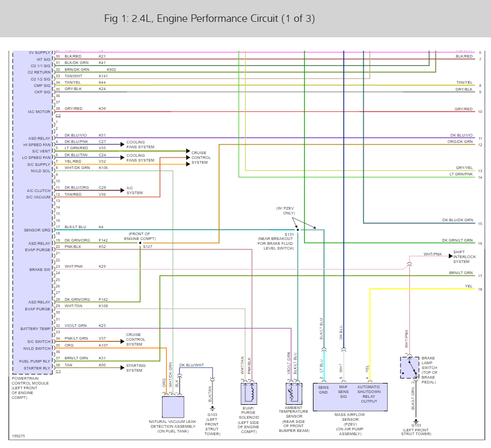Click the 'DK GRN/LT GRN' label at connector 16
The image size is (491, 448).
tap(457, 241)
